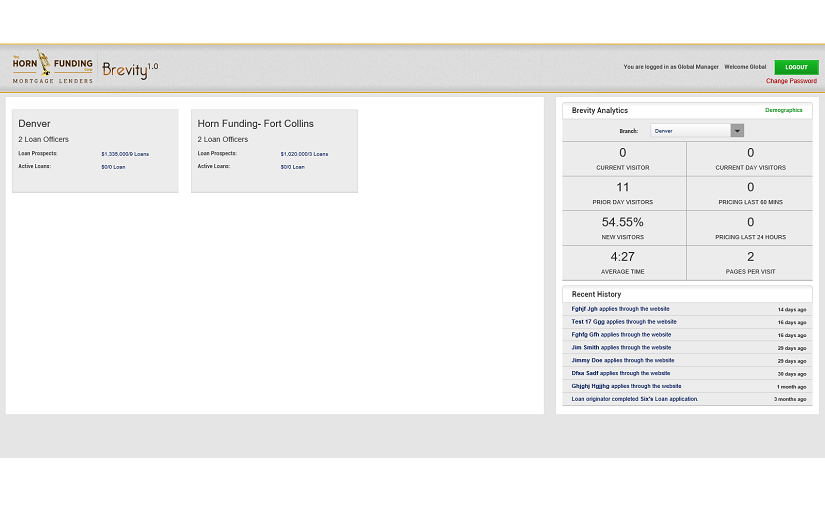Open 'Ghjghj Hgjjhg applies through the website'
Screen dimensions: 825x525
[626, 386]
